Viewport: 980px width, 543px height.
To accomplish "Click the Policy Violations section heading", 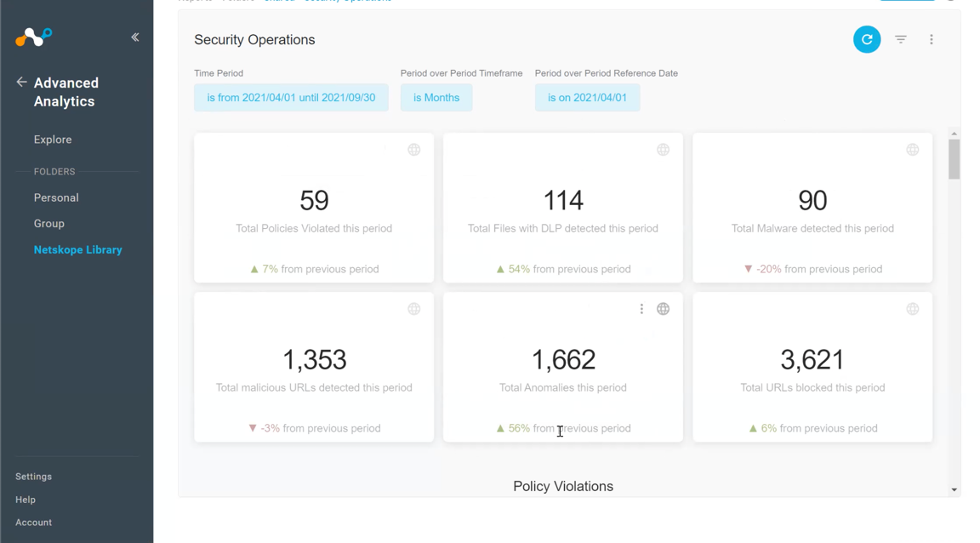I will tap(563, 486).
